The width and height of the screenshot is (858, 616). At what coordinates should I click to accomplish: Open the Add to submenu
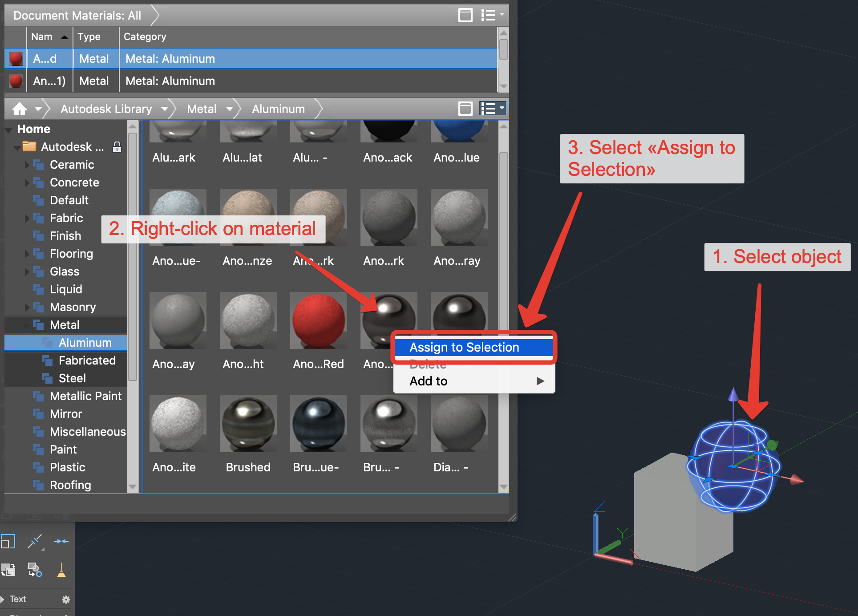pos(474,381)
